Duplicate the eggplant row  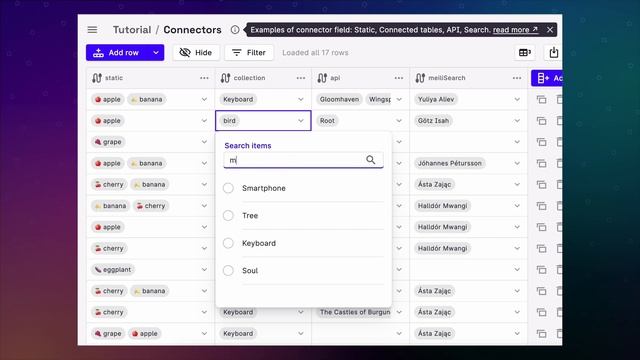click(x=541, y=270)
